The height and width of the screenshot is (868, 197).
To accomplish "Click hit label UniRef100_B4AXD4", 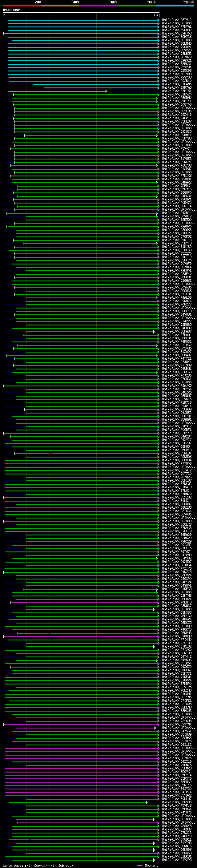I will pos(177,436).
